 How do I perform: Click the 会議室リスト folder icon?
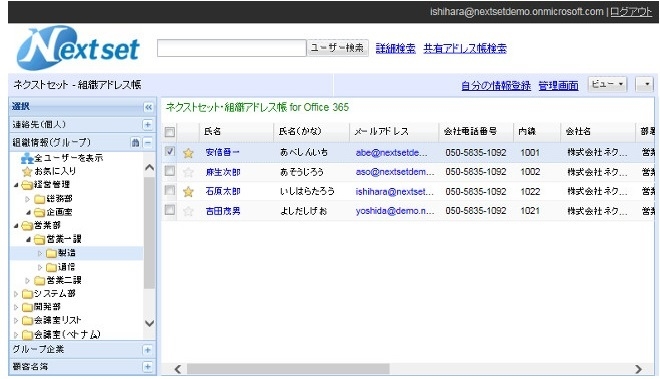(28, 320)
